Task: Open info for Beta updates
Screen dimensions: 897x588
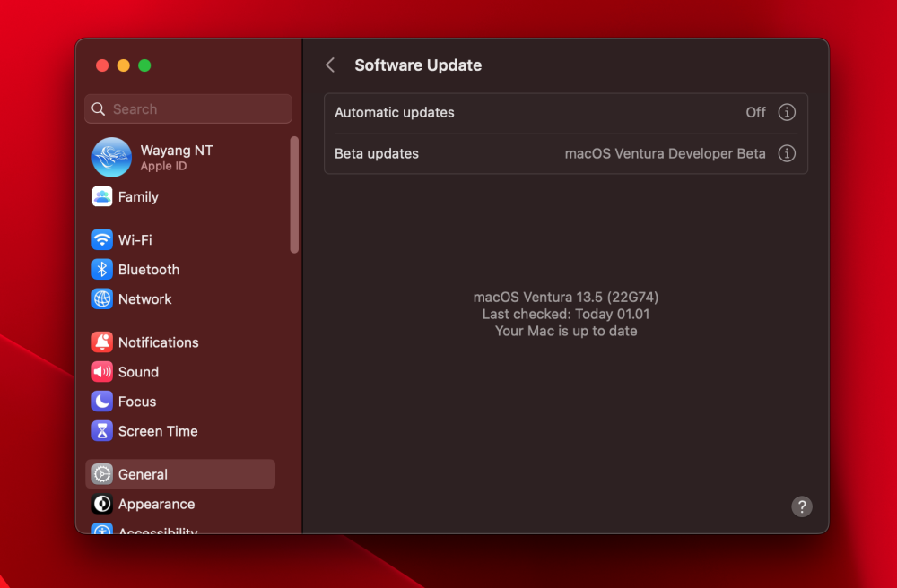Action: point(787,153)
